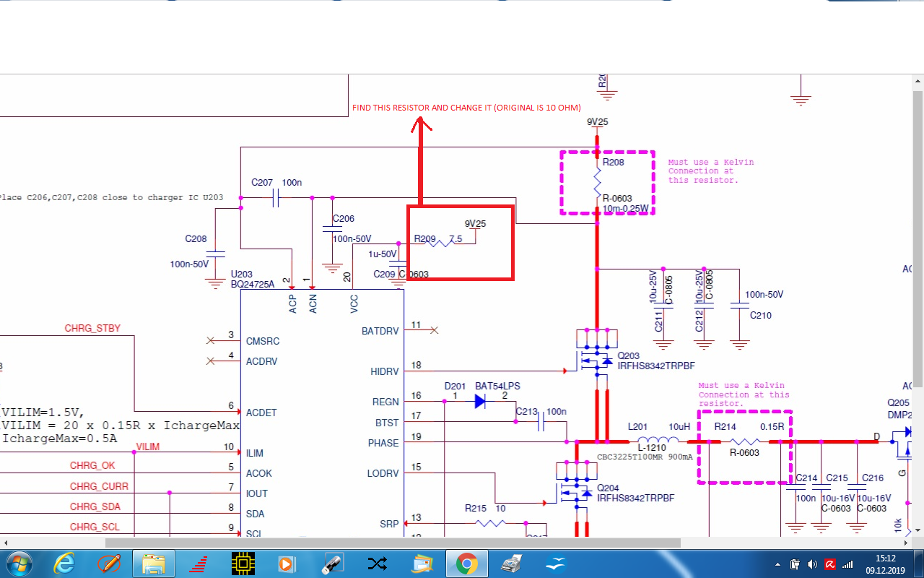
Task: Open the mail folders taskbar application
Action: pyautogui.click(x=422, y=563)
